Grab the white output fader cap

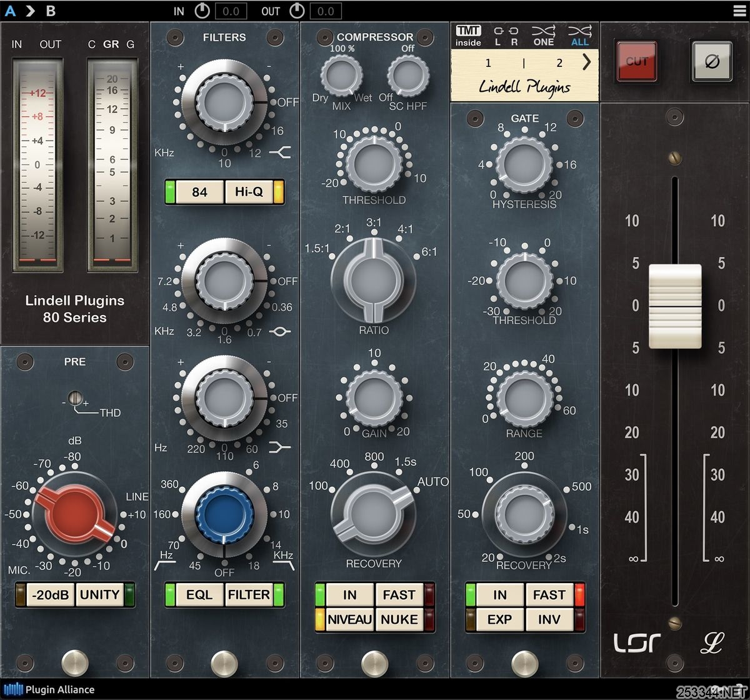[675, 306]
